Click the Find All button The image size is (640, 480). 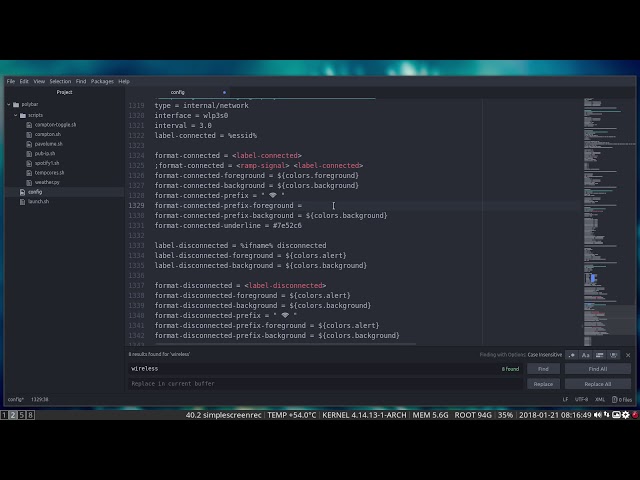[x=598, y=369]
